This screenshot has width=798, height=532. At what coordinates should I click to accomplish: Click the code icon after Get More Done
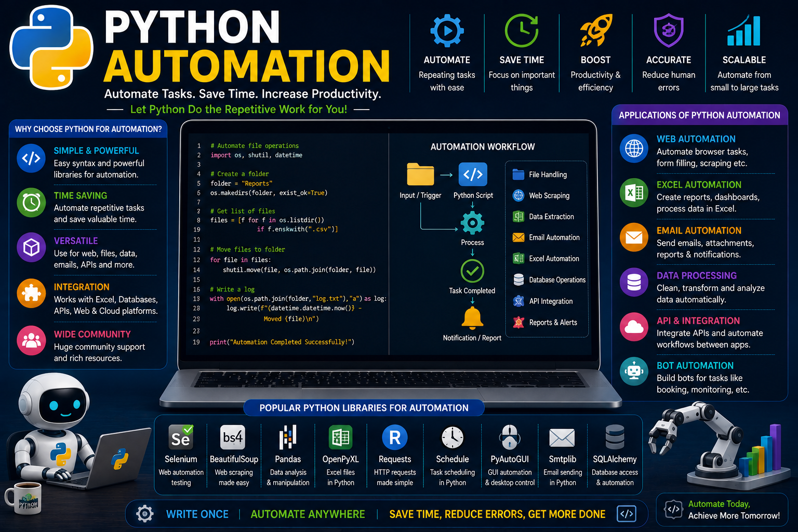coord(627,514)
